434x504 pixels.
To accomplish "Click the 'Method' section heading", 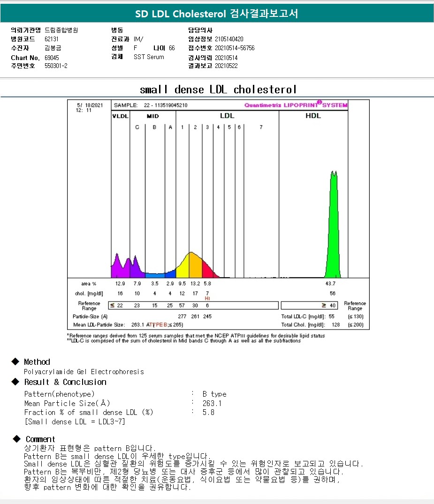I will point(37,362).
